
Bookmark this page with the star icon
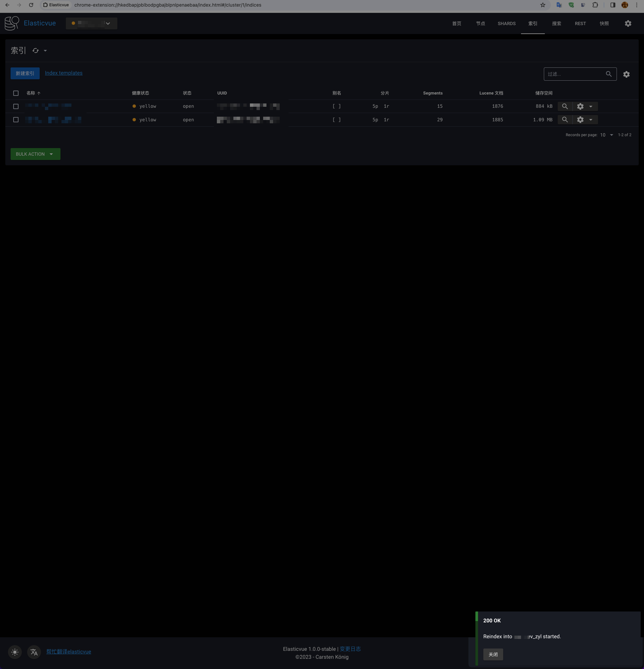click(x=543, y=5)
